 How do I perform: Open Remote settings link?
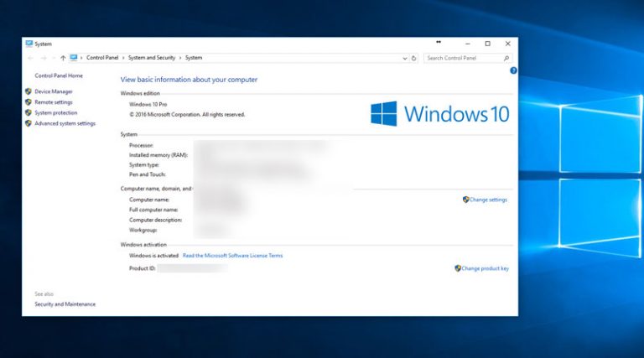coord(54,102)
